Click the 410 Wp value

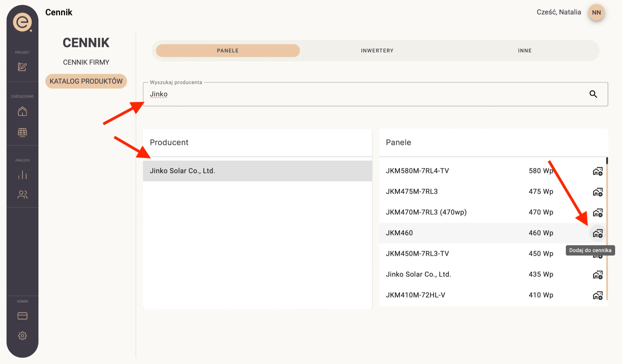[x=541, y=295]
